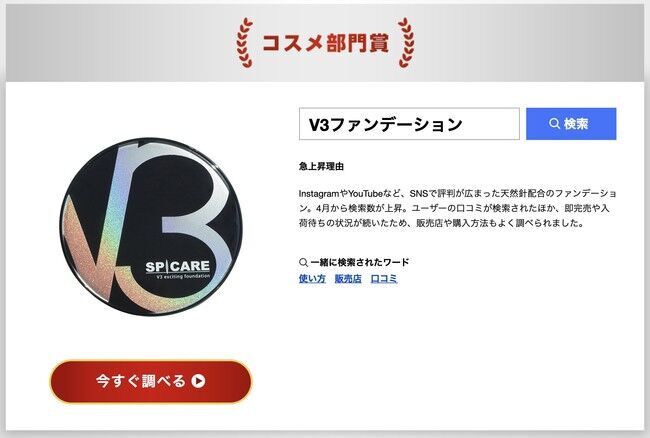Click the V3ファンデーション search input field
Screen dimensions: 650x438
(409, 124)
